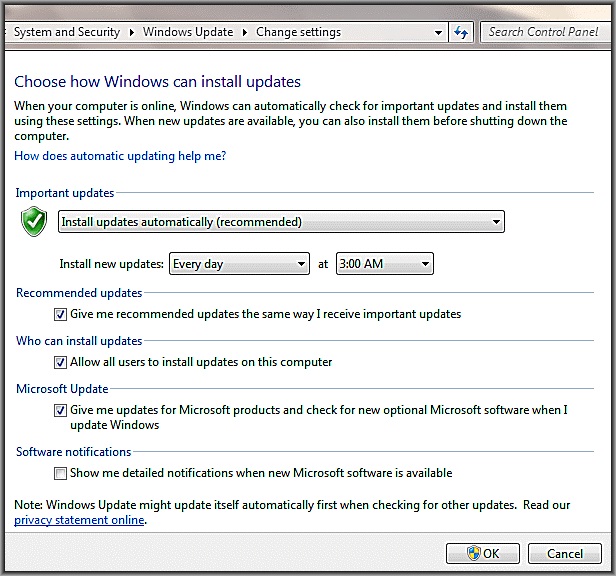Disable updates for Microsoft products checkbox

tap(61, 410)
